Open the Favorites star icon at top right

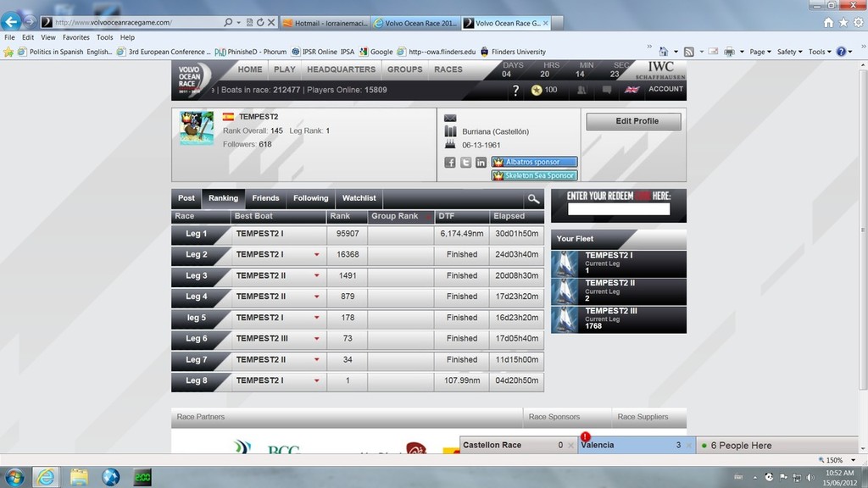point(843,23)
